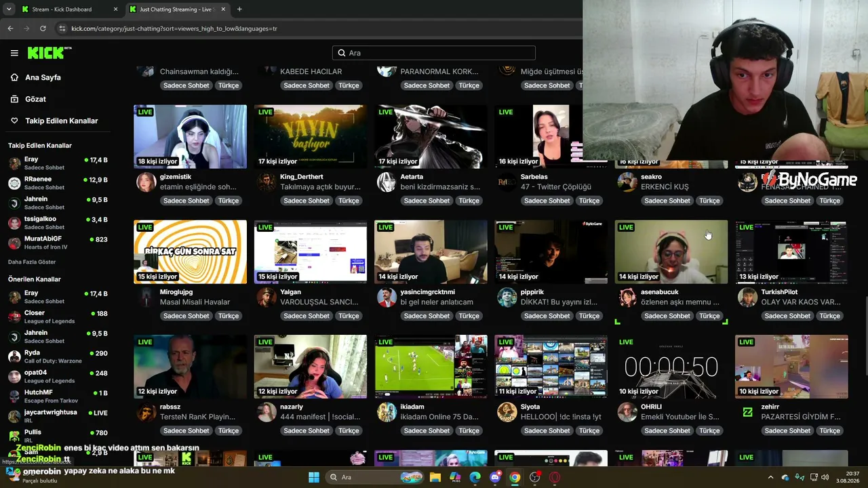This screenshot has height=488, width=868.
Task: Click TurkishPilot's channel avatar
Action: (747, 297)
